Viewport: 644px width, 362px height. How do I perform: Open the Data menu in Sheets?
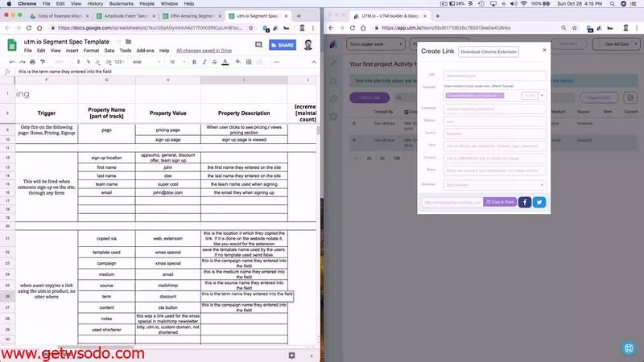(109, 51)
